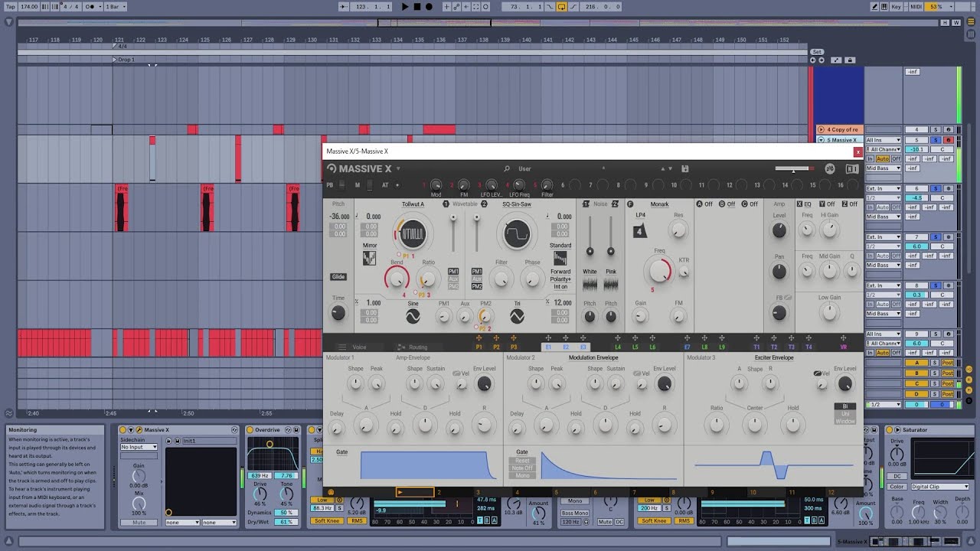
Task: Switch to the Routing page tab
Action: 418,347
